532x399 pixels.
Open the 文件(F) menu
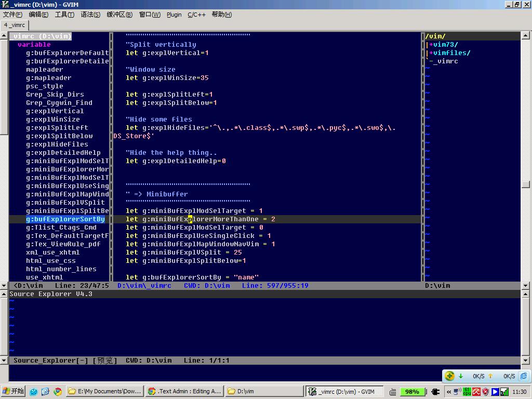[12, 15]
